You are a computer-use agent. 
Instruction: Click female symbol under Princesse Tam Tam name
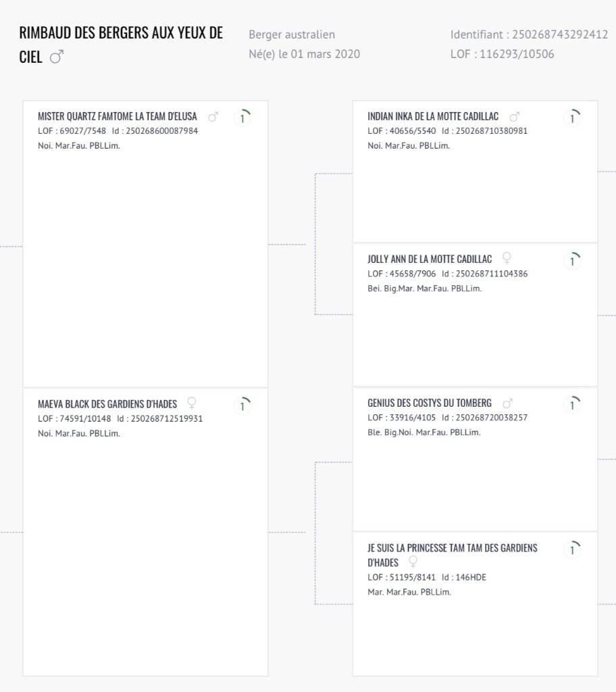[413, 562]
